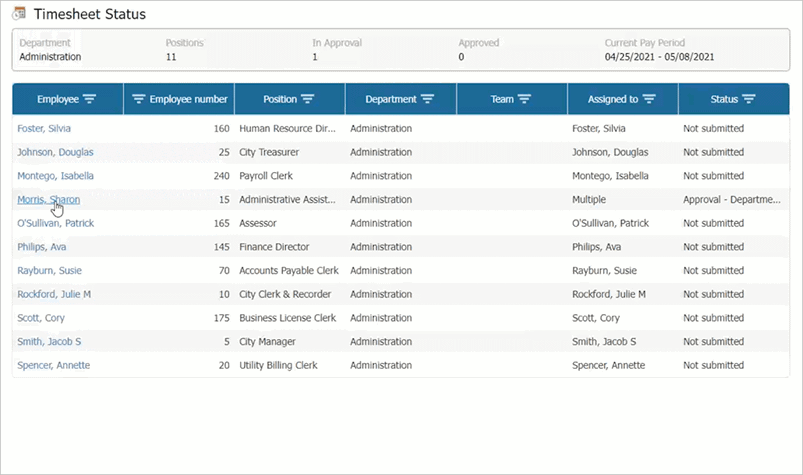Select the 'Timesheet Status' page title
Screen dimensions: 803x475
pos(90,14)
